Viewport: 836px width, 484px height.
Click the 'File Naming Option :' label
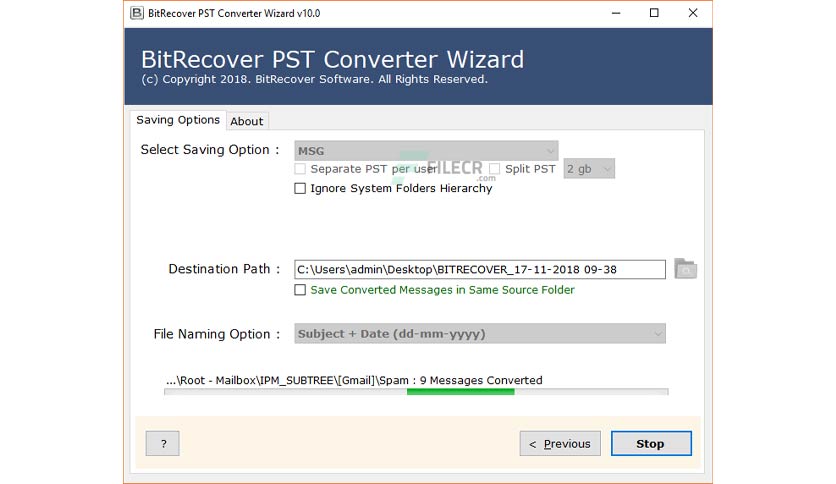[x=216, y=334]
